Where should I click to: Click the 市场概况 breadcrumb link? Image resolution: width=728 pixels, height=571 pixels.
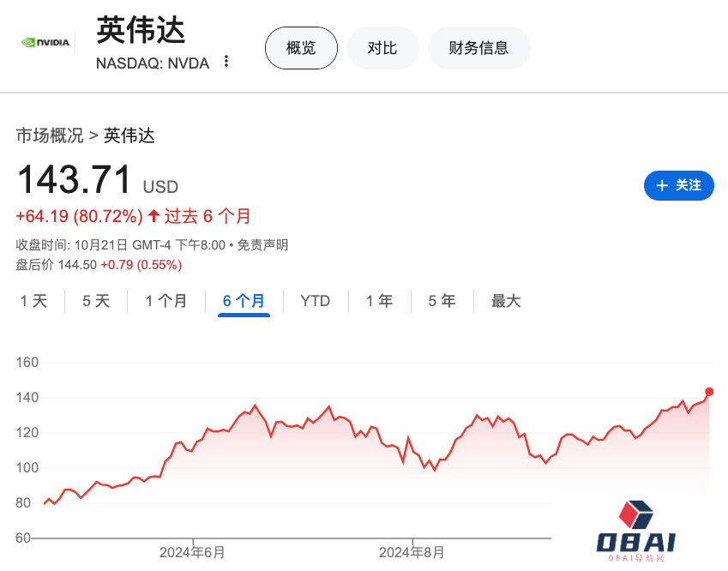coord(50,135)
